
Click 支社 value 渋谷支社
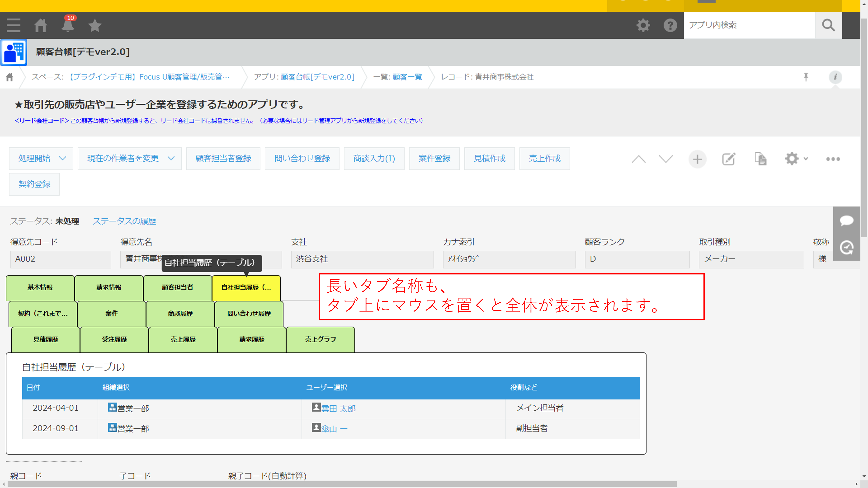tap(362, 259)
